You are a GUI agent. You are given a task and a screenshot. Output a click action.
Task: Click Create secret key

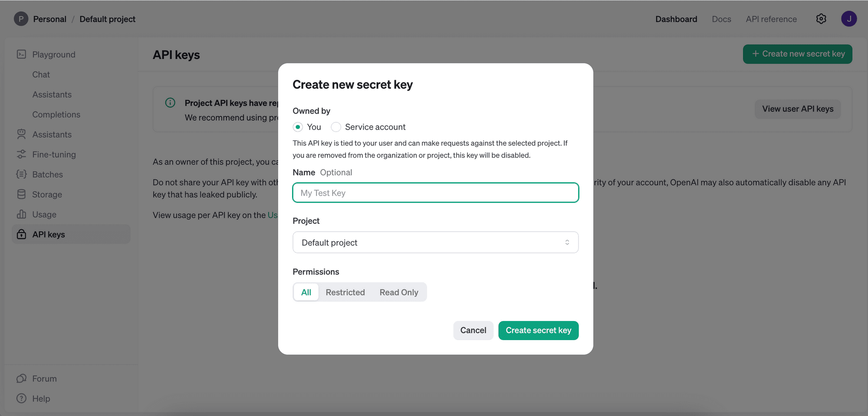pos(538,330)
